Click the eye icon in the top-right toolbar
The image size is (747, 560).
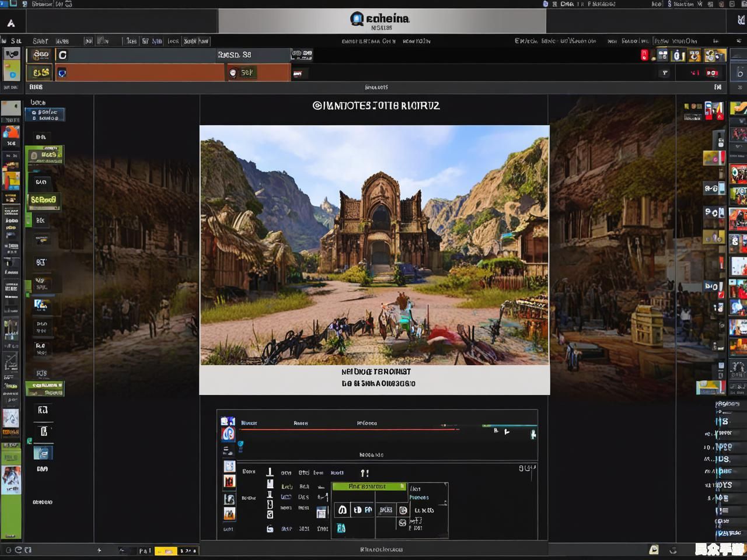(x=694, y=55)
